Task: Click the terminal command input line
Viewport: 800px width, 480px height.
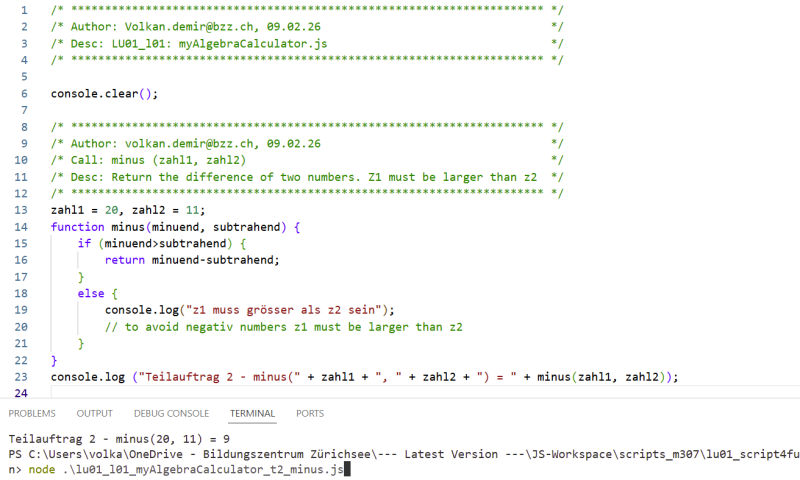Action: 186,469
